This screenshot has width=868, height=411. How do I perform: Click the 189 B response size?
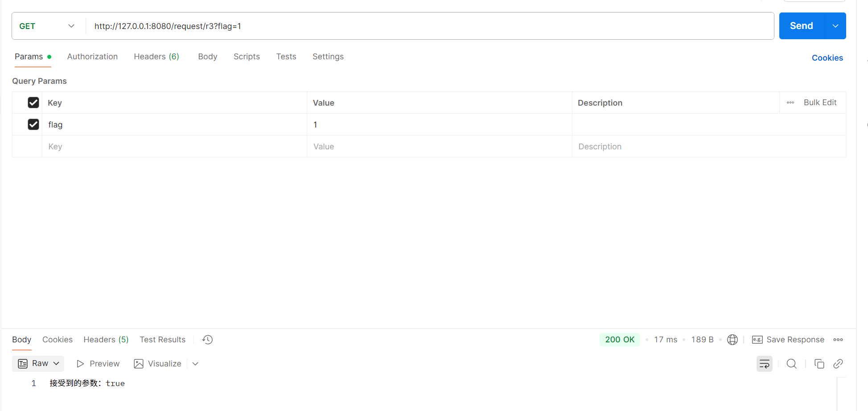[x=702, y=340]
